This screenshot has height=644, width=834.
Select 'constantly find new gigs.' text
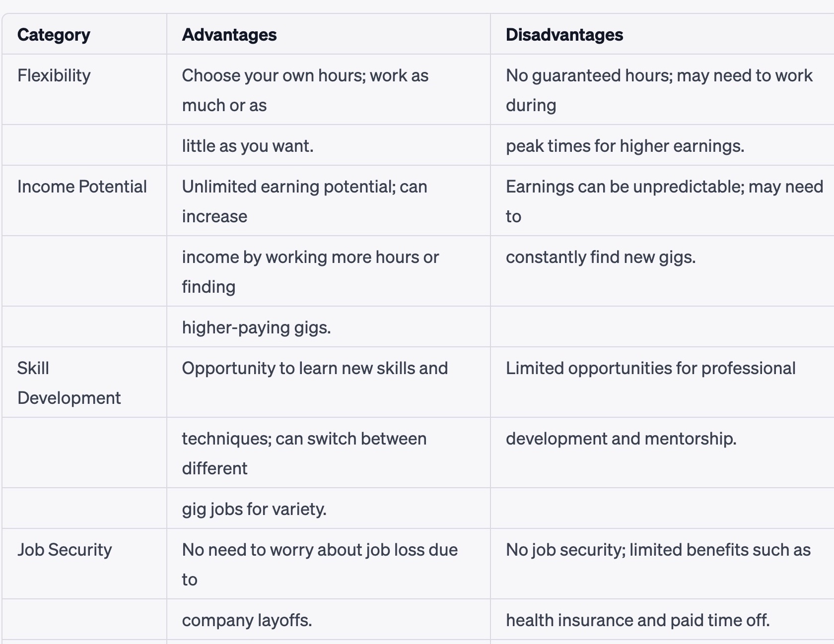[600, 257]
